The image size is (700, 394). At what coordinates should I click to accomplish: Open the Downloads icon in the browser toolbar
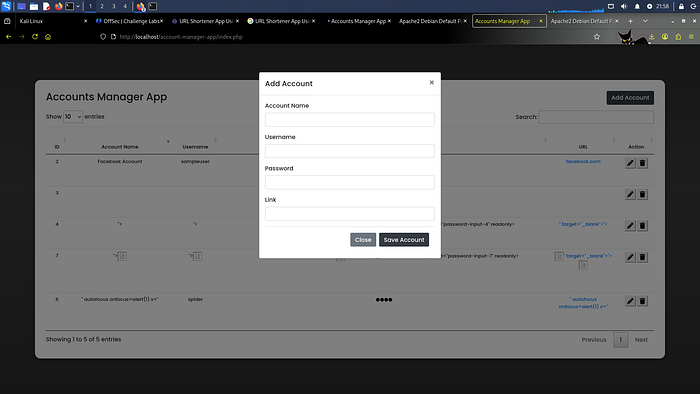click(652, 37)
